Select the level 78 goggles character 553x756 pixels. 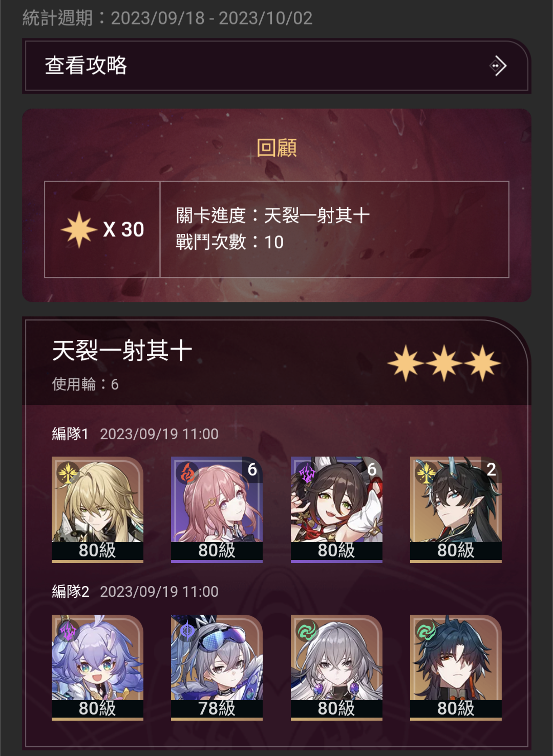pyautogui.click(x=217, y=667)
